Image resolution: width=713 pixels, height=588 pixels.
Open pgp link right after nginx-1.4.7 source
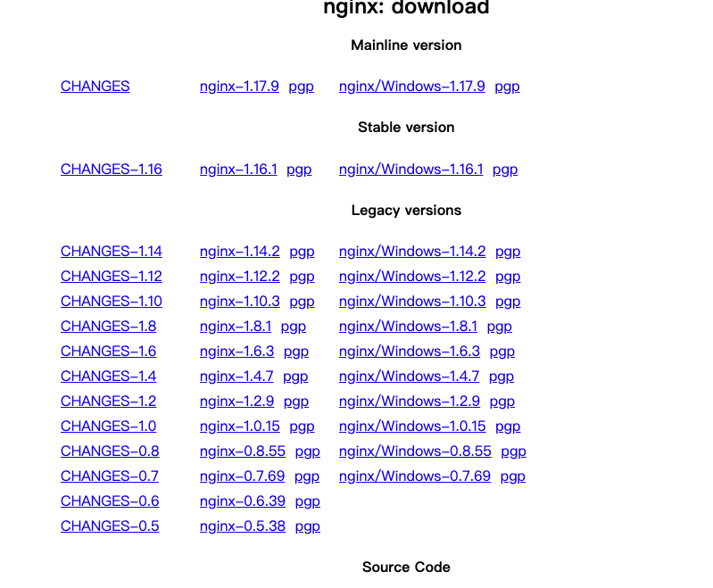[295, 377]
